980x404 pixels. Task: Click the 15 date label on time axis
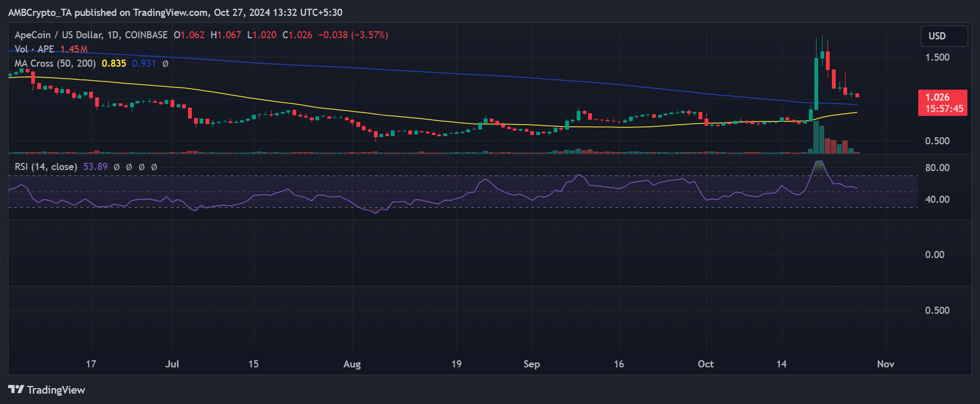pyautogui.click(x=253, y=364)
